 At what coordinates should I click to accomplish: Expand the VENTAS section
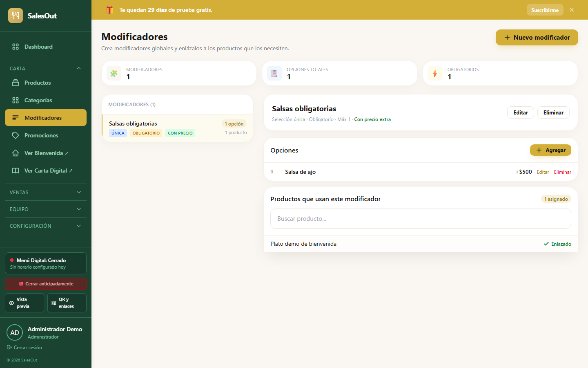click(46, 192)
